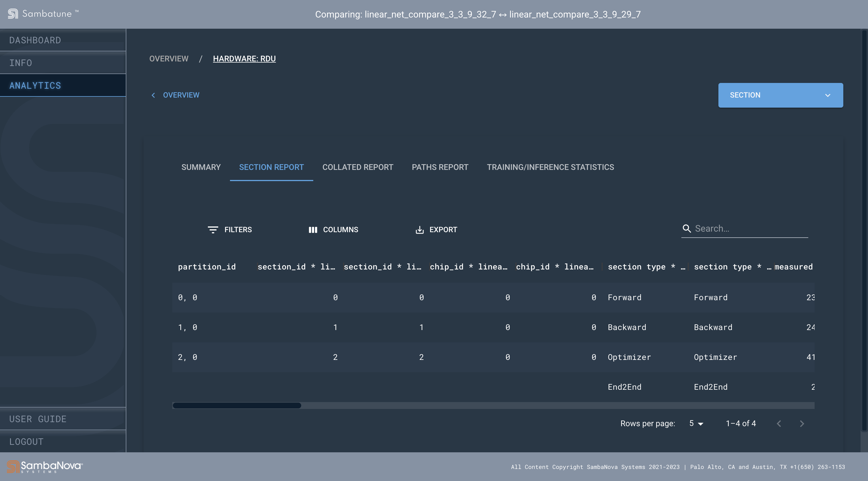Select the Training/Inference Statistics tab

[x=550, y=167]
